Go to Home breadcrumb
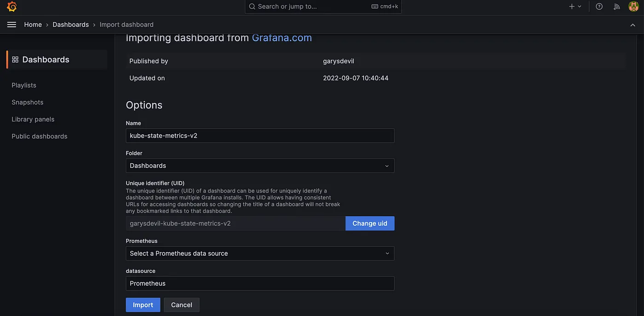Image resolution: width=644 pixels, height=316 pixels. tap(33, 25)
